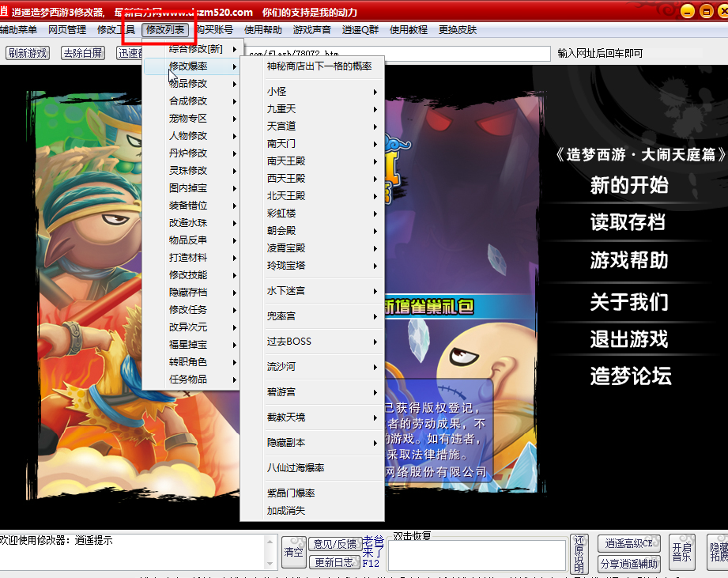Launch 逍遥高级CE from the bottom panel

tap(629, 544)
